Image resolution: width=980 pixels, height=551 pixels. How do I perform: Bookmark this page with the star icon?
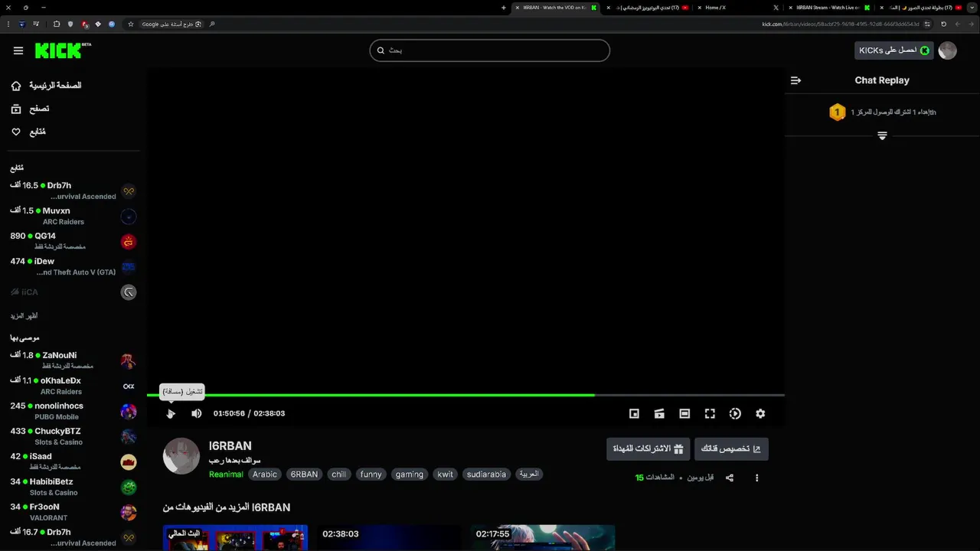click(131, 24)
